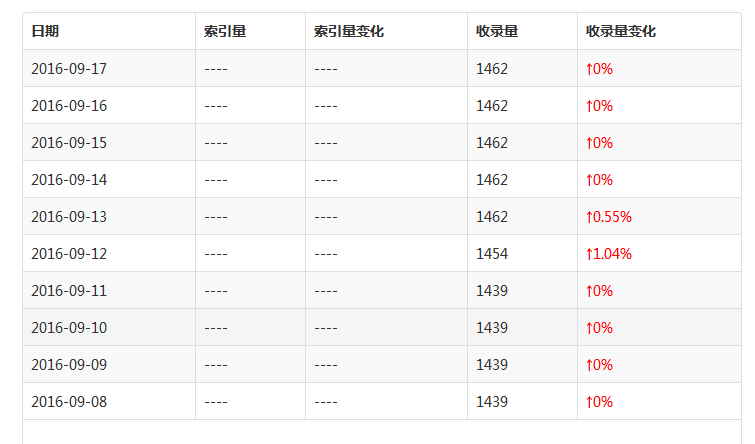Click the 索引量 column header
This screenshot has height=444, width=755.
[224, 32]
